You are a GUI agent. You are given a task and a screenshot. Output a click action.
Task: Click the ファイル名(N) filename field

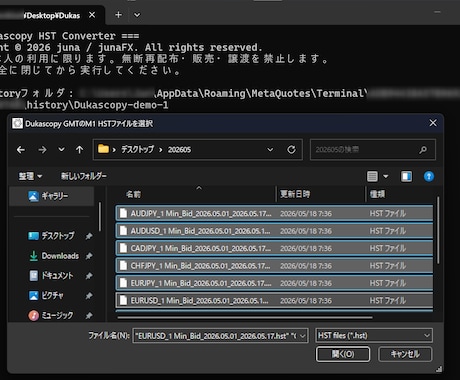220,336
